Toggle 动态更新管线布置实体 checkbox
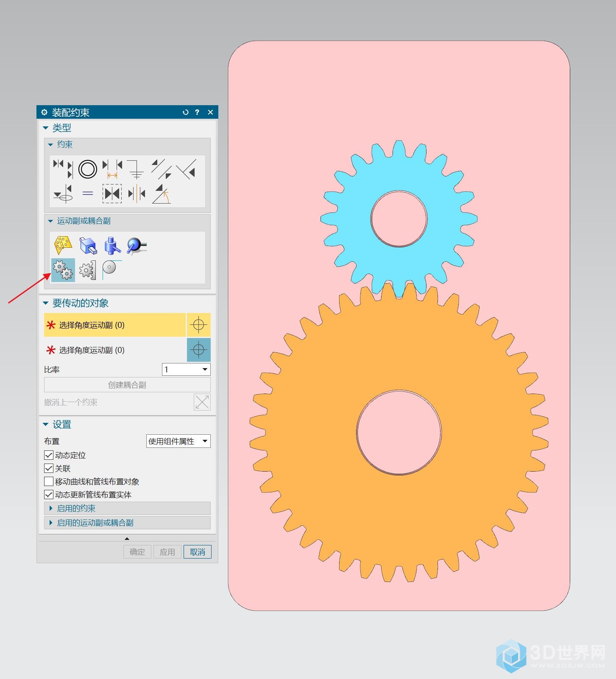The image size is (616, 679). (x=49, y=495)
